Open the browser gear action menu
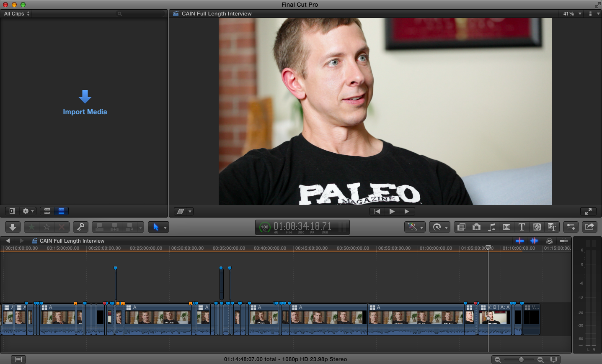602x364 pixels. coord(28,211)
